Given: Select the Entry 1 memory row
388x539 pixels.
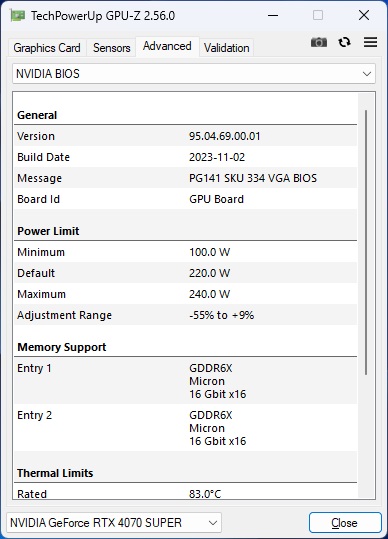Looking at the screenshot, I should (x=186, y=381).
